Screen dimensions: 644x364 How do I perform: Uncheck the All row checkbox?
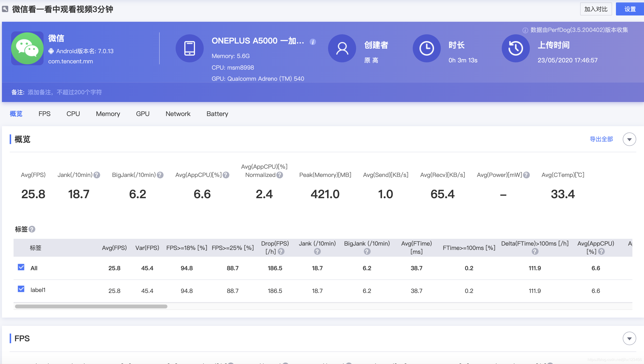coord(21,267)
